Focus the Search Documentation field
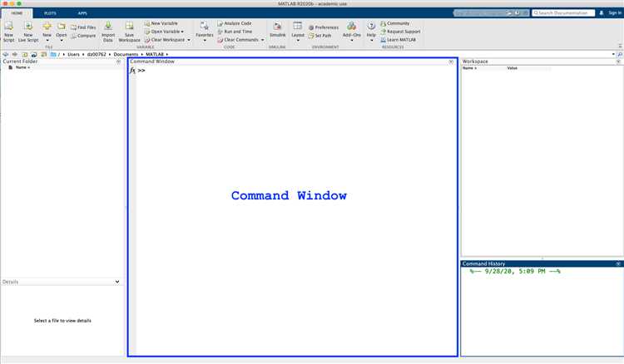This screenshot has height=364, width=624. click(x=563, y=13)
